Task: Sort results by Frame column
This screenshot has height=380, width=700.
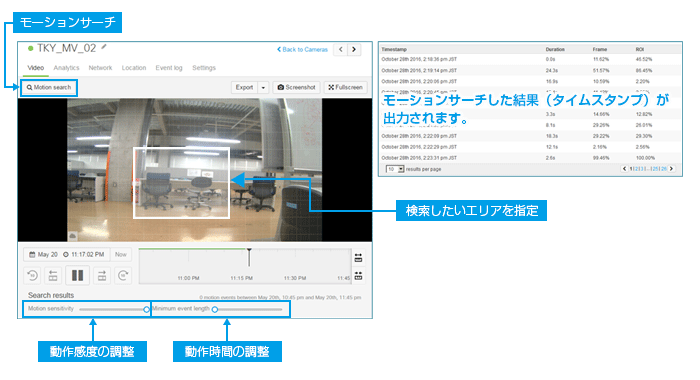Action: point(600,50)
